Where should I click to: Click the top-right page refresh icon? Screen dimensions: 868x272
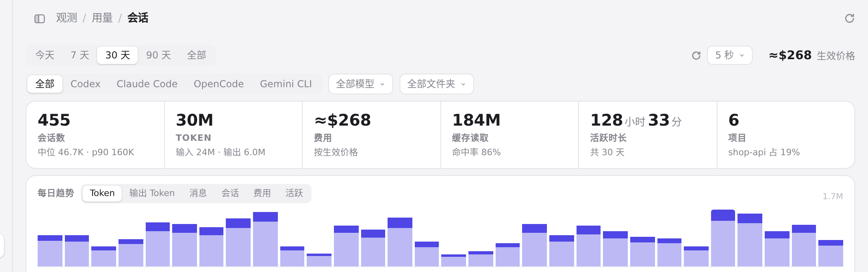849,18
